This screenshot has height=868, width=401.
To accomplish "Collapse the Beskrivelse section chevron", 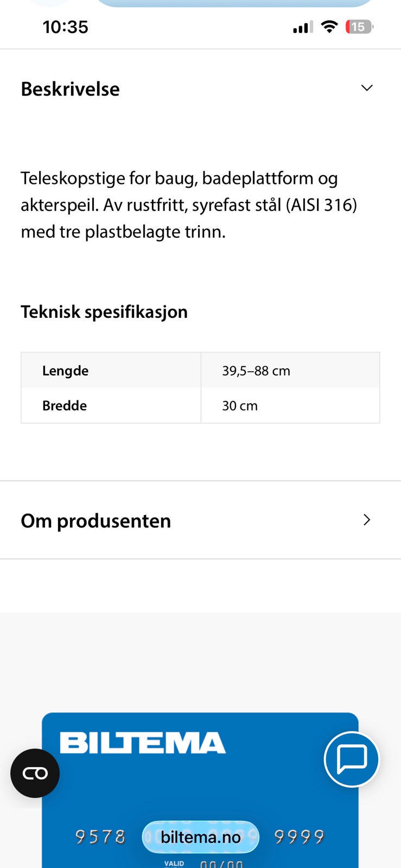I will coord(367,88).
